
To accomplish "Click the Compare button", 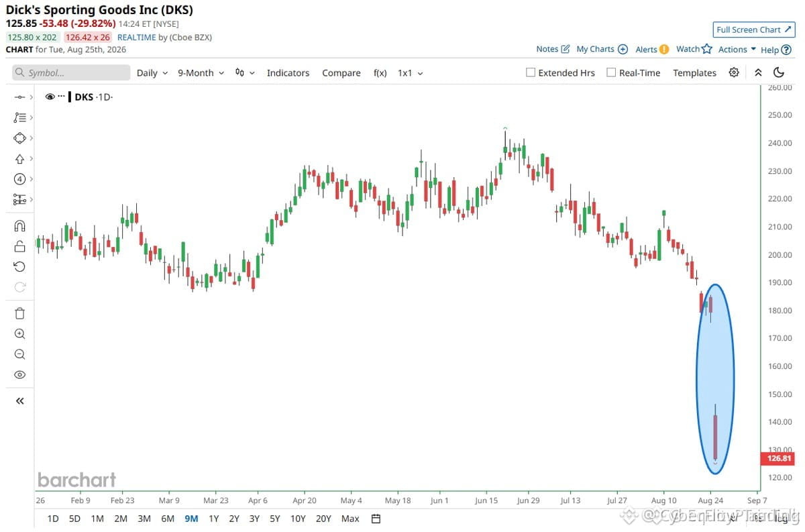I will (341, 72).
